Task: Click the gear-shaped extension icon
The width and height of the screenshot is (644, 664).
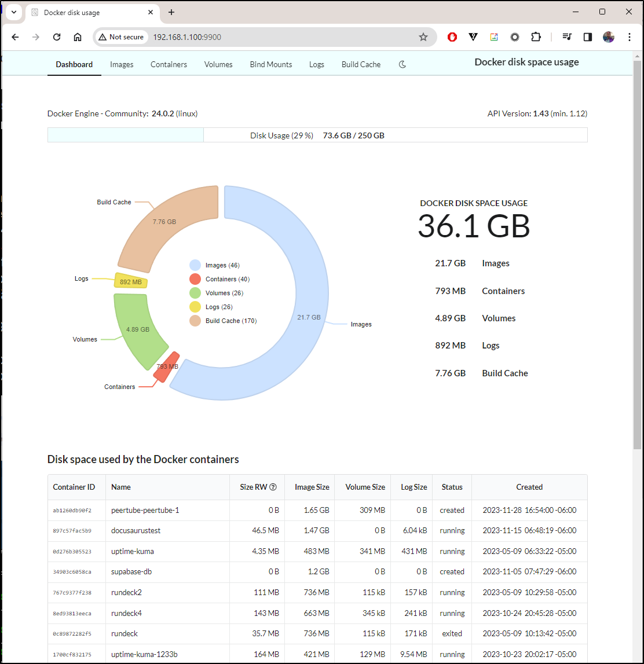Action: pos(515,37)
